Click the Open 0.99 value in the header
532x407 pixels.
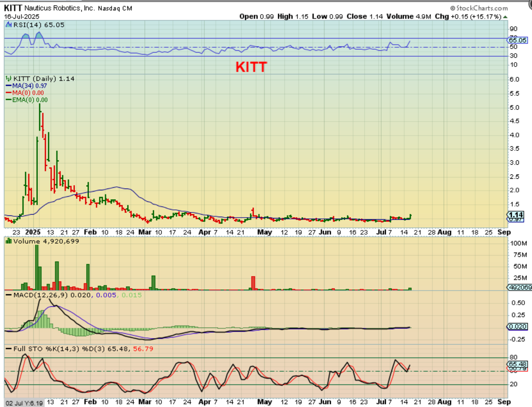[257, 16]
